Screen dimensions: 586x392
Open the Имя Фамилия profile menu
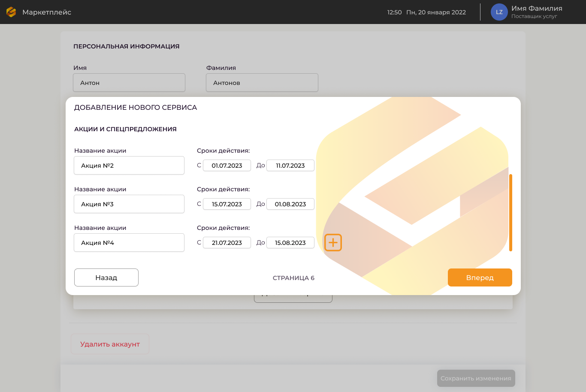[x=536, y=12]
